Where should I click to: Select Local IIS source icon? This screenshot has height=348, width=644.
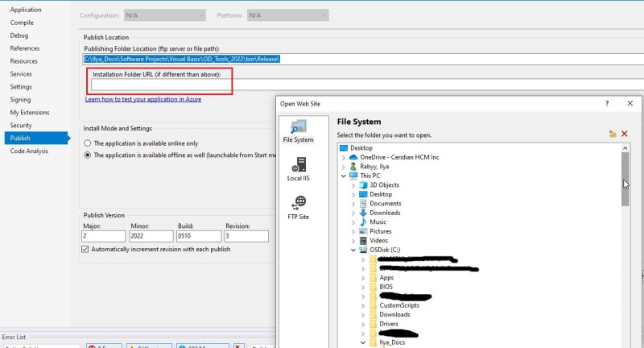click(299, 164)
